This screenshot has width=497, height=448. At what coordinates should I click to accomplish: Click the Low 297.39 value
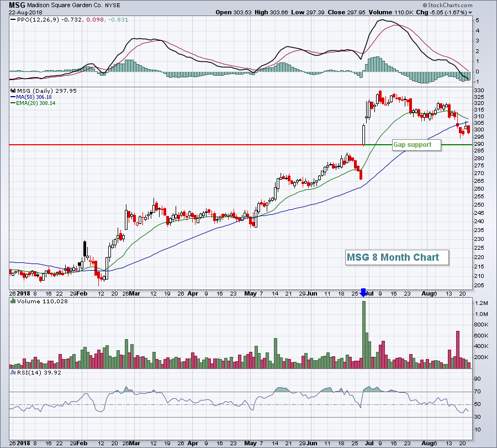[308, 12]
